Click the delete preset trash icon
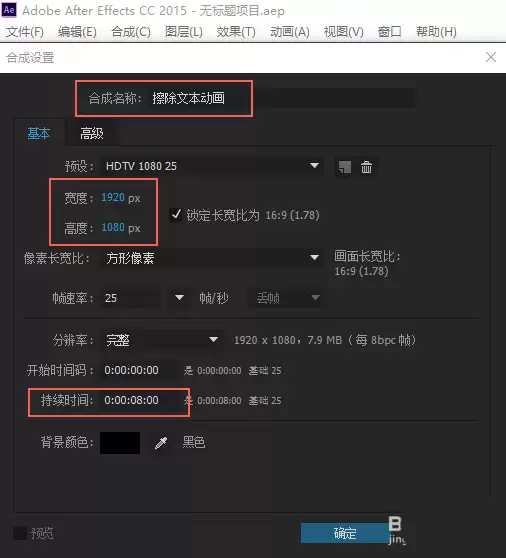 366,167
